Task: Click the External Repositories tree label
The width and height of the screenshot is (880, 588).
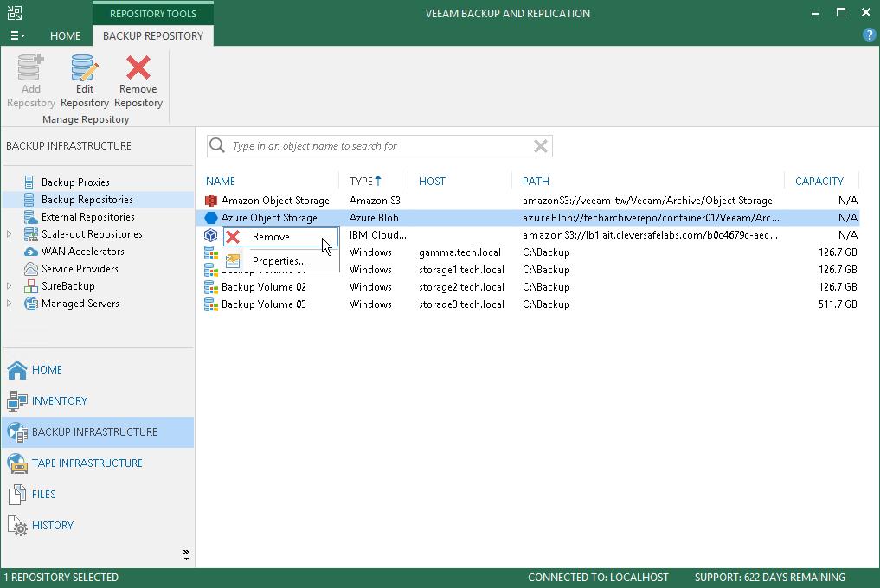Action: pos(88,217)
